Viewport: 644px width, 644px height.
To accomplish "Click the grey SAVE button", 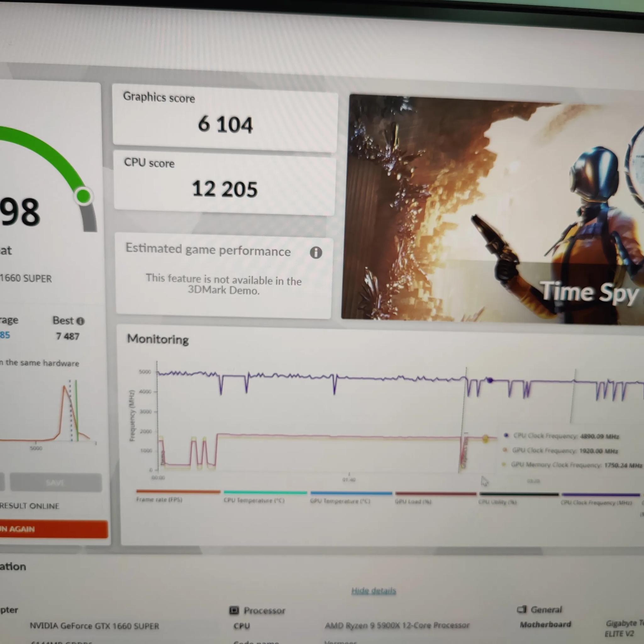I will [x=56, y=482].
